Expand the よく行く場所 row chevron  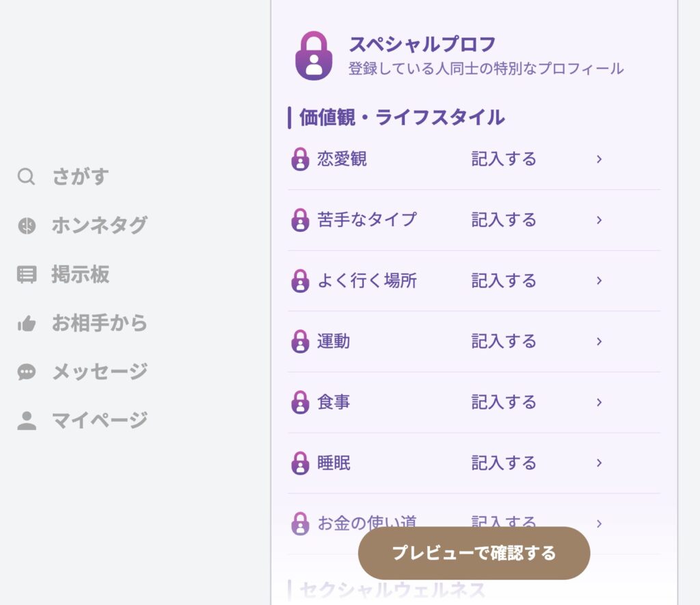tap(599, 280)
